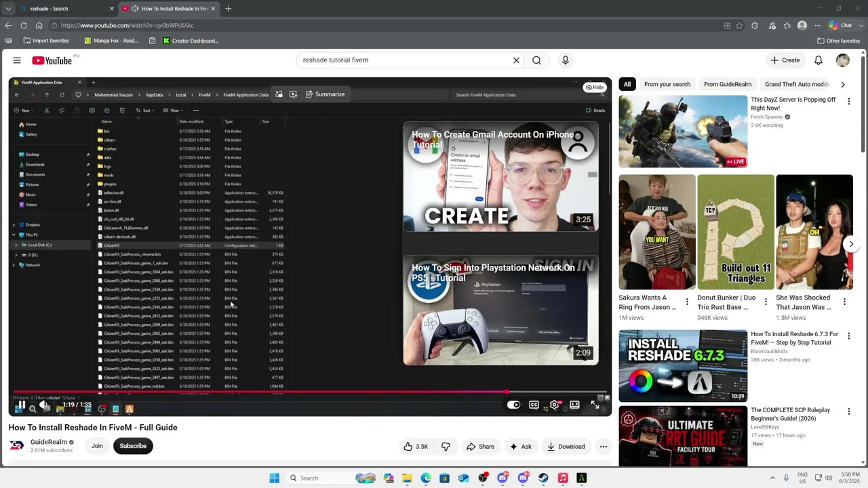Open browser extensions puzzle icon
Image resolution: width=868 pixels, height=488 pixels.
(755, 26)
